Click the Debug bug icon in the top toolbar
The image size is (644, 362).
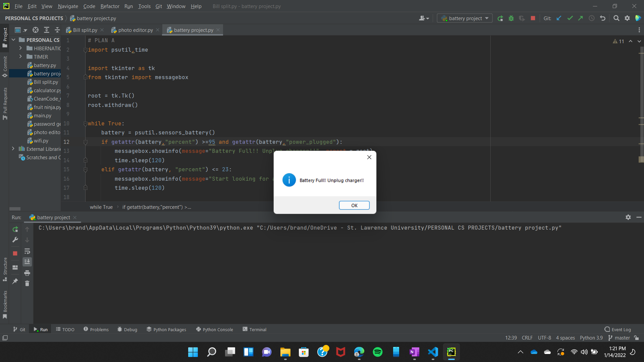tap(511, 18)
